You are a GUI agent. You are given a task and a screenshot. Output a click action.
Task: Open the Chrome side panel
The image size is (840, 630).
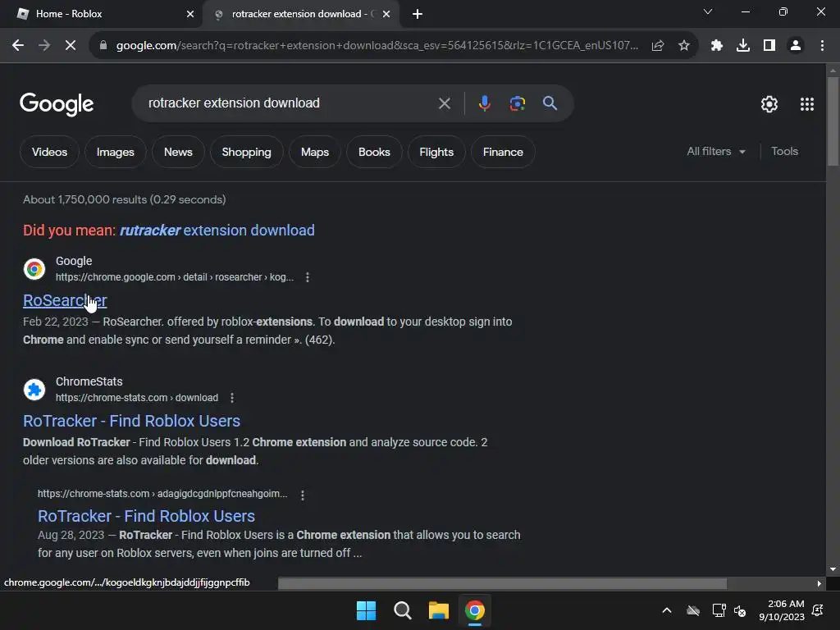pyautogui.click(x=769, y=46)
